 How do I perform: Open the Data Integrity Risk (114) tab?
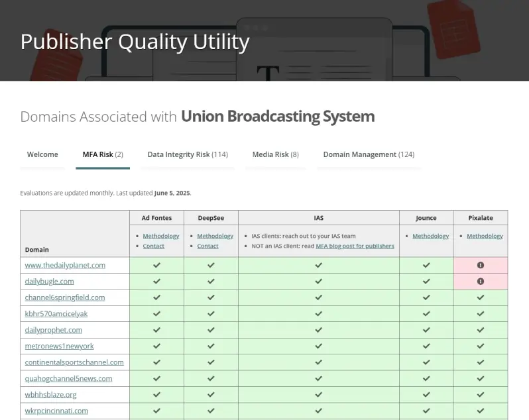188,154
